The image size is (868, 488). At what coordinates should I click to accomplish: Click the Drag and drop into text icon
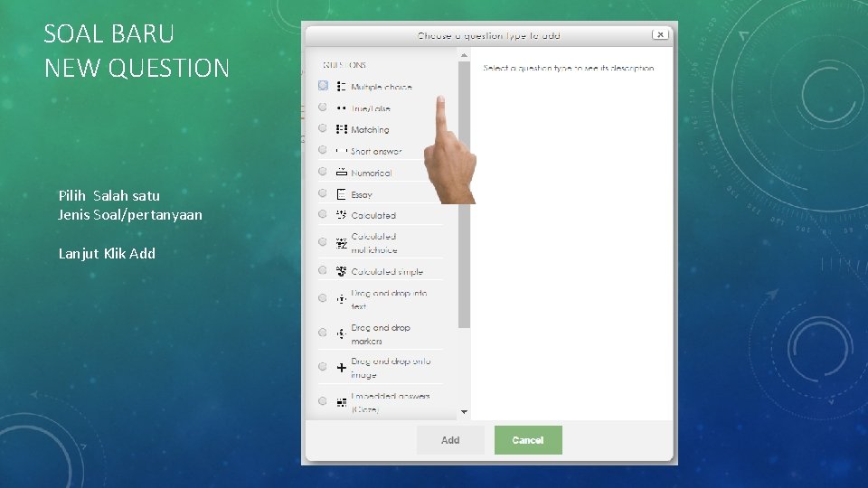342,299
